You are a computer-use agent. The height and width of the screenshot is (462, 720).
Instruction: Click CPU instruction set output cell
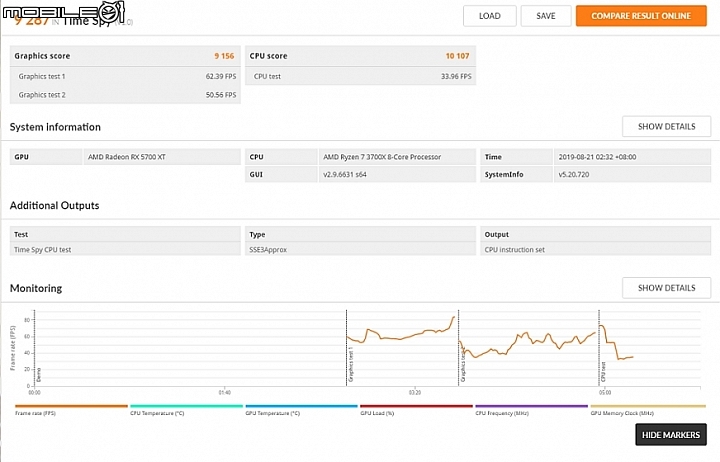[x=596, y=249]
